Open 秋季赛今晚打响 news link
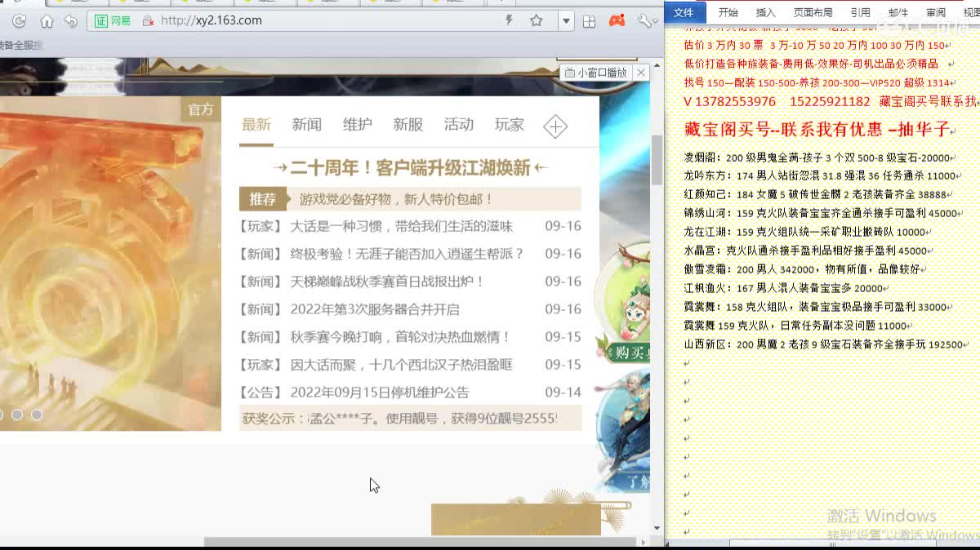Image resolution: width=980 pixels, height=550 pixels. click(x=401, y=337)
